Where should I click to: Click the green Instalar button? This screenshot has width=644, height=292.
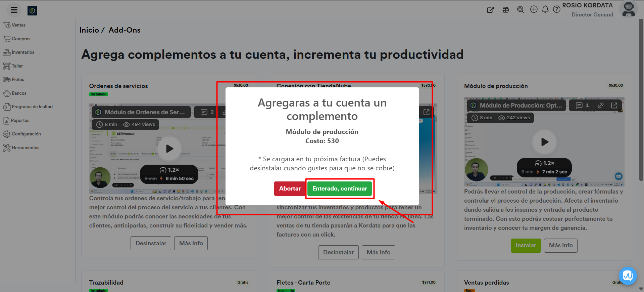point(525,245)
